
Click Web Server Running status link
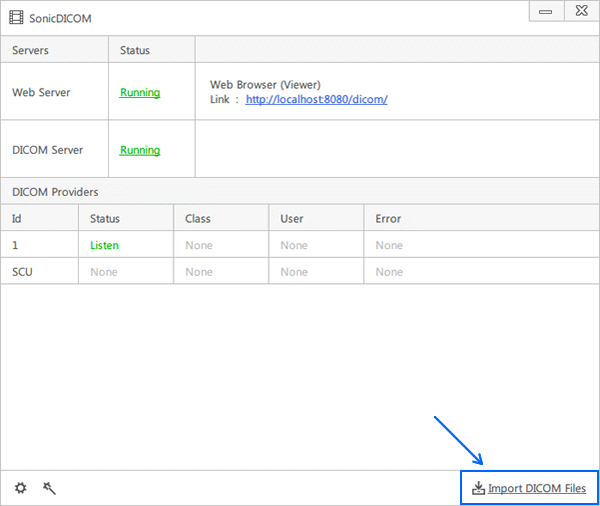pos(140,93)
